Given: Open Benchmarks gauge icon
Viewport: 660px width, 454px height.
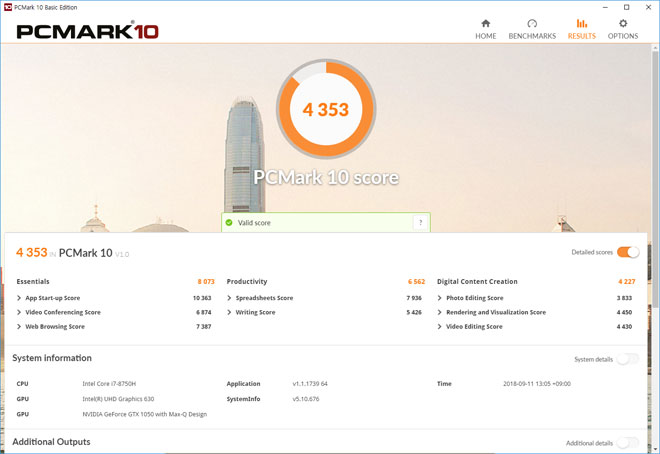Looking at the screenshot, I should tap(532, 23).
